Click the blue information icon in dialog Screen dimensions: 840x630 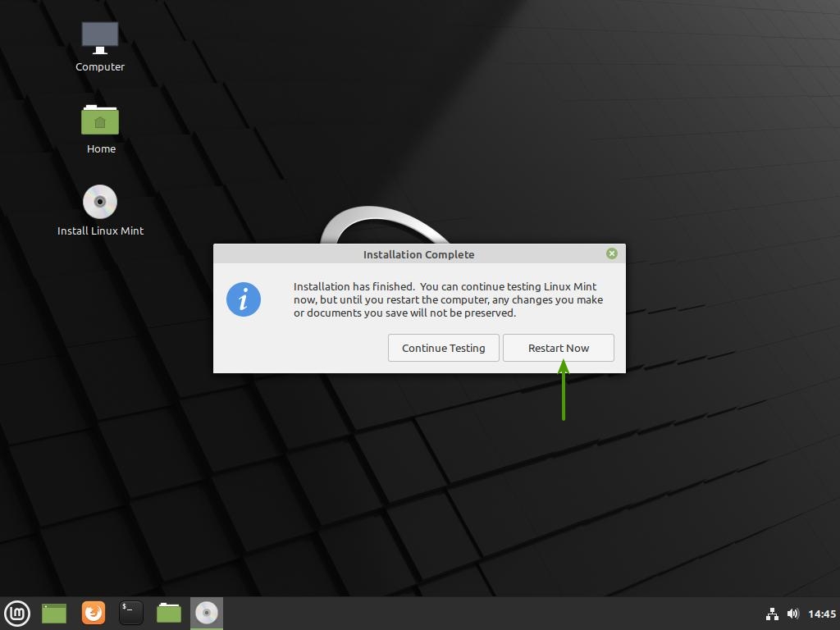tap(243, 299)
